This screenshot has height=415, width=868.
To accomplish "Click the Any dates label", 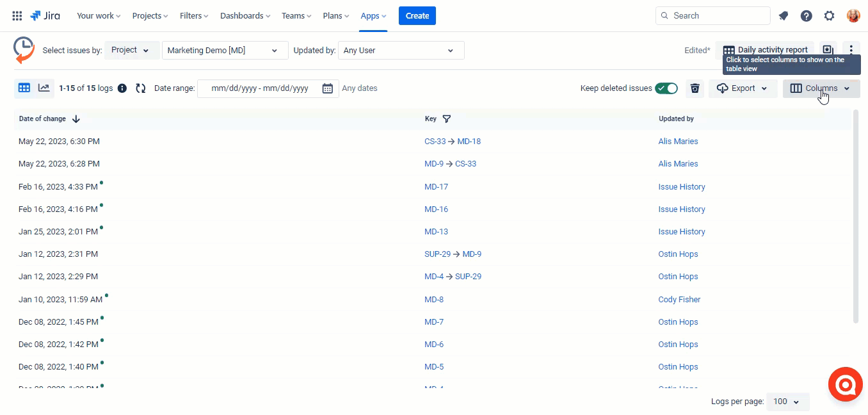I will (360, 88).
